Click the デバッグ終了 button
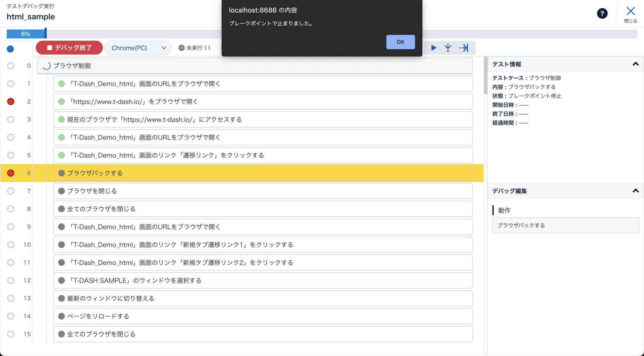 click(69, 48)
